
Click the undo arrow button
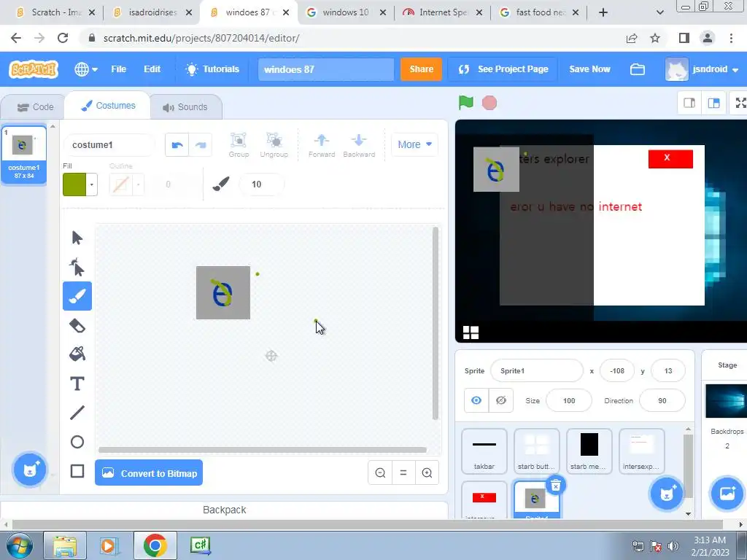[x=177, y=145]
